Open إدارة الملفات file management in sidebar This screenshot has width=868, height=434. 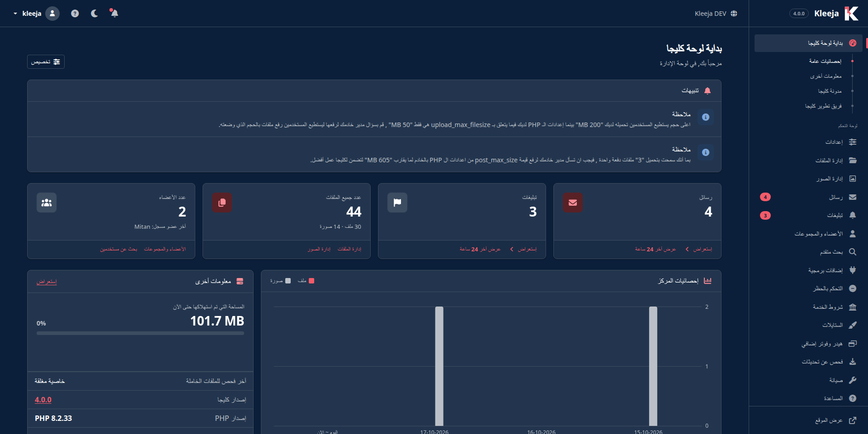(x=808, y=160)
